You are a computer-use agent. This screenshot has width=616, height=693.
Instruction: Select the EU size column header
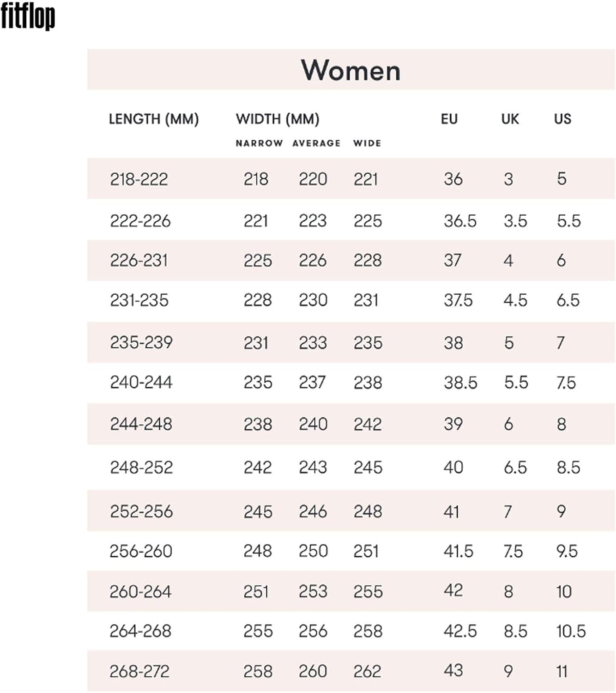(449, 119)
